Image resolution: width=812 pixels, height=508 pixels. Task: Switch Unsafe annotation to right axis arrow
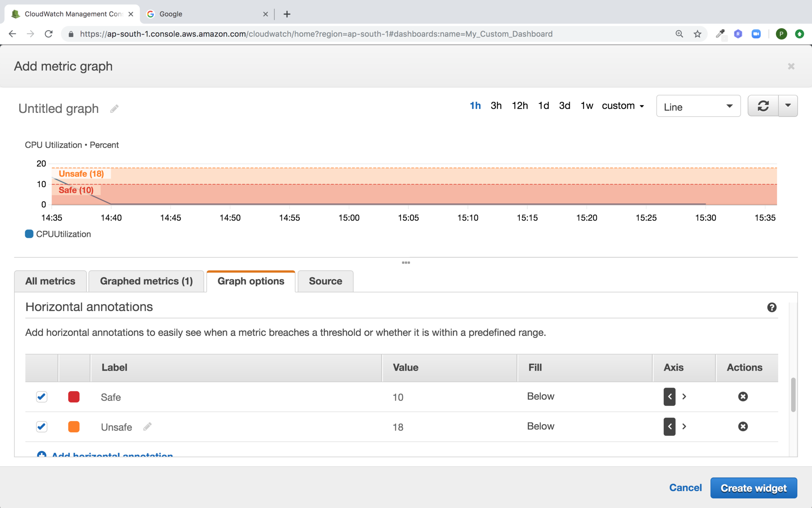coord(684,426)
